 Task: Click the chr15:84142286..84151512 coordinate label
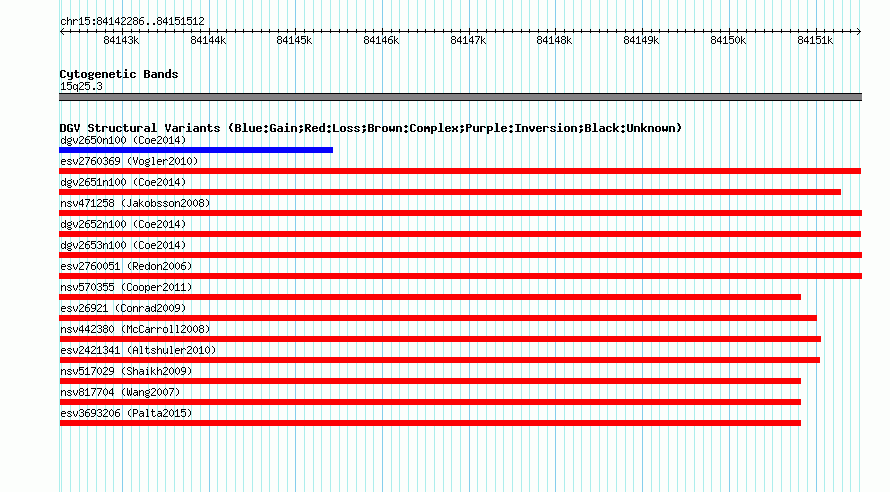coord(132,21)
